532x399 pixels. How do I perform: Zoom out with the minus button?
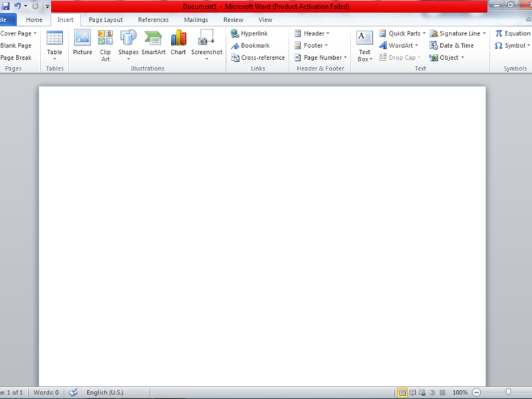[x=476, y=392]
